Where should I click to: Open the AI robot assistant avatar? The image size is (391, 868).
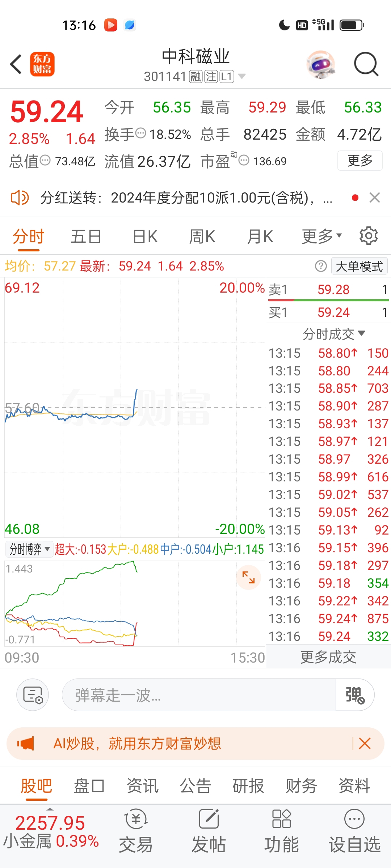click(321, 64)
